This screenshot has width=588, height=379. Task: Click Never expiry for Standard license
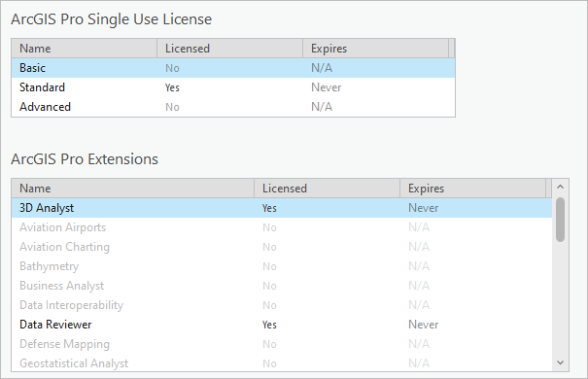point(326,87)
